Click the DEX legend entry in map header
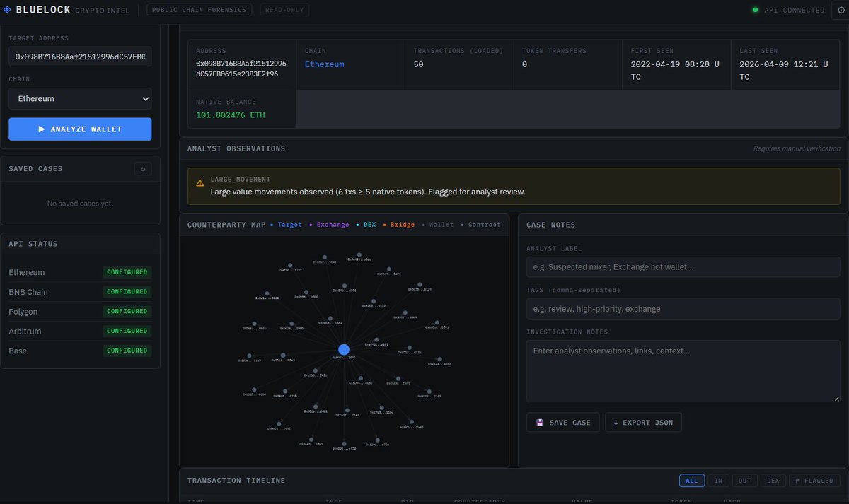849x504 pixels. [x=366, y=225]
